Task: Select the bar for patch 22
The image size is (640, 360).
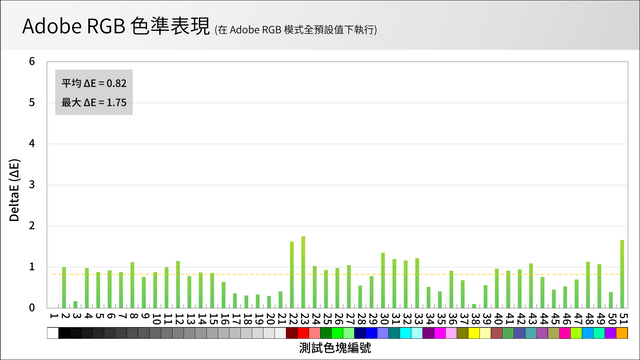Action: [x=292, y=275]
